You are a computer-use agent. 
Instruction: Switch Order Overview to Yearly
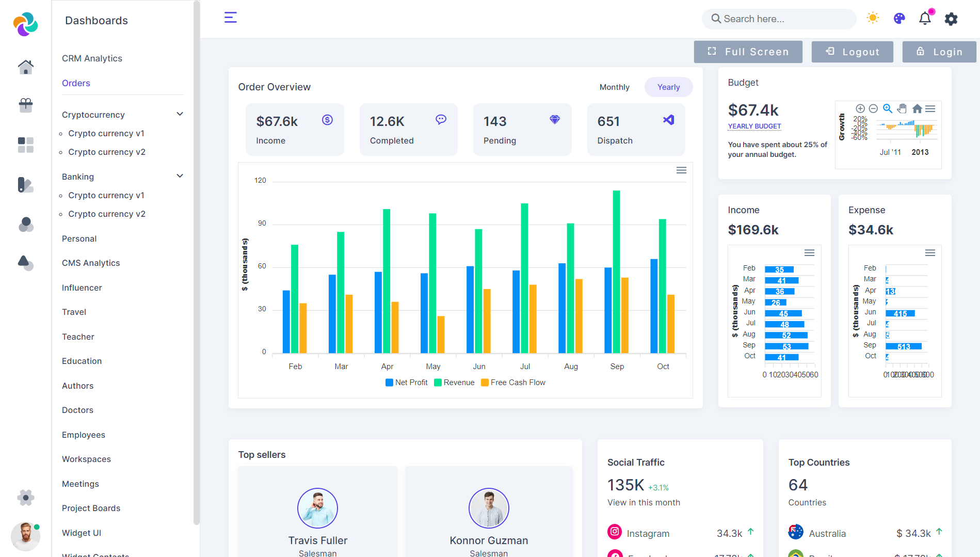coord(668,87)
